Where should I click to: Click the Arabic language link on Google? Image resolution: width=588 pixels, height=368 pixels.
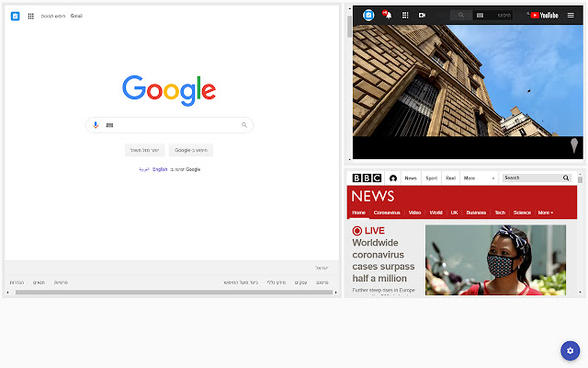point(144,169)
